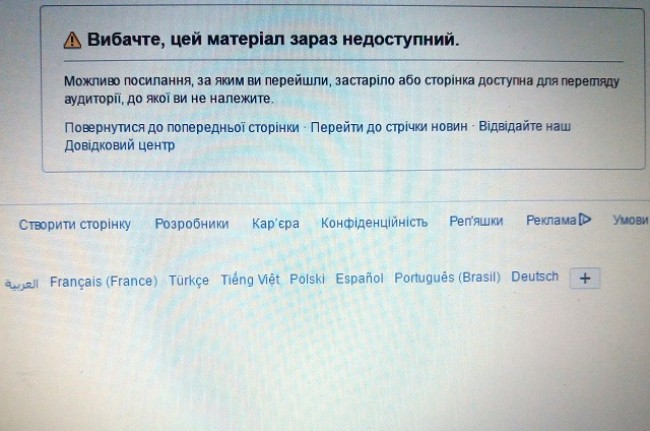Image resolution: width=650 pixels, height=431 pixels.
Task: Click the AdChoices icon next to Реклама
Action: tap(585, 219)
